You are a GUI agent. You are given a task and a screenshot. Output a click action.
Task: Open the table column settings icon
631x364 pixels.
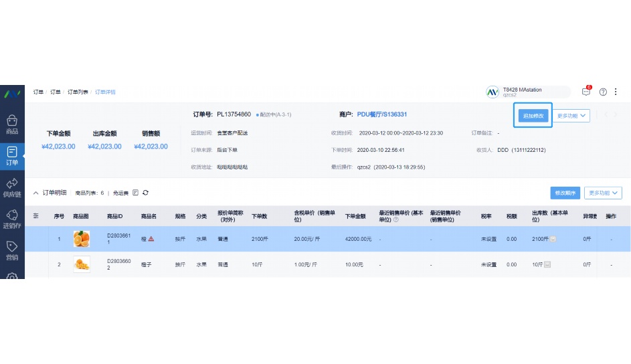[x=36, y=216]
